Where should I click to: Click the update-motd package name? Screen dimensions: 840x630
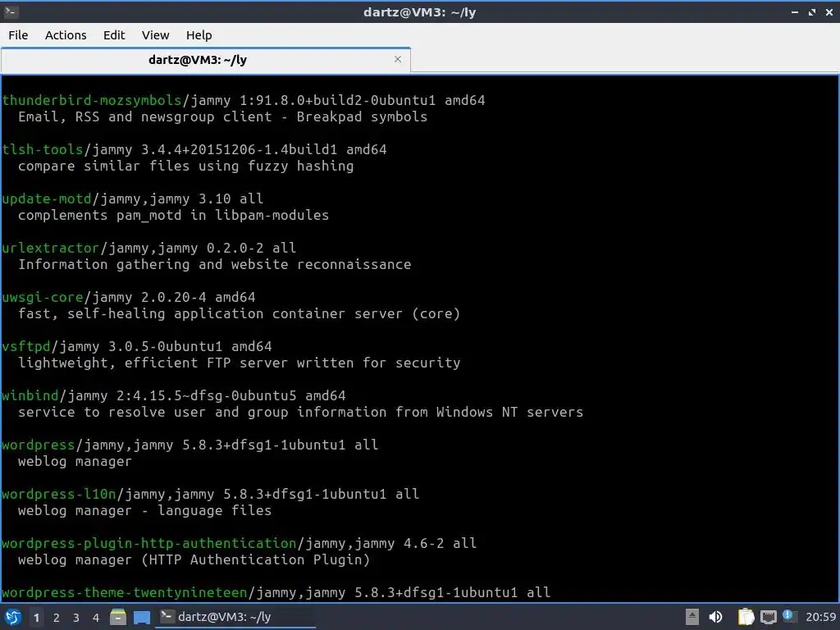pyautogui.click(x=47, y=199)
